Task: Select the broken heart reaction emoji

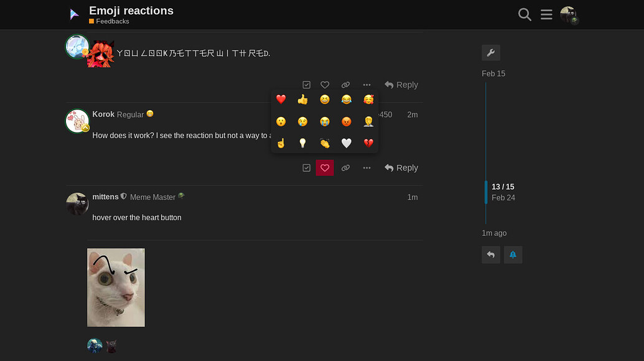Action: click(x=368, y=143)
